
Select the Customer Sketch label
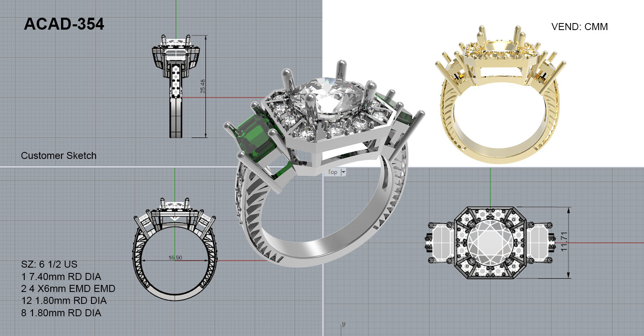coord(59,156)
